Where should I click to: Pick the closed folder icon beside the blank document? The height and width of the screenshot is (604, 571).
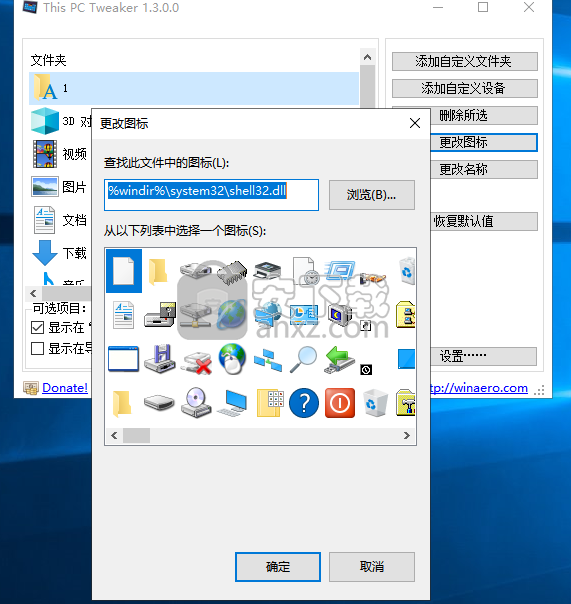tap(158, 271)
